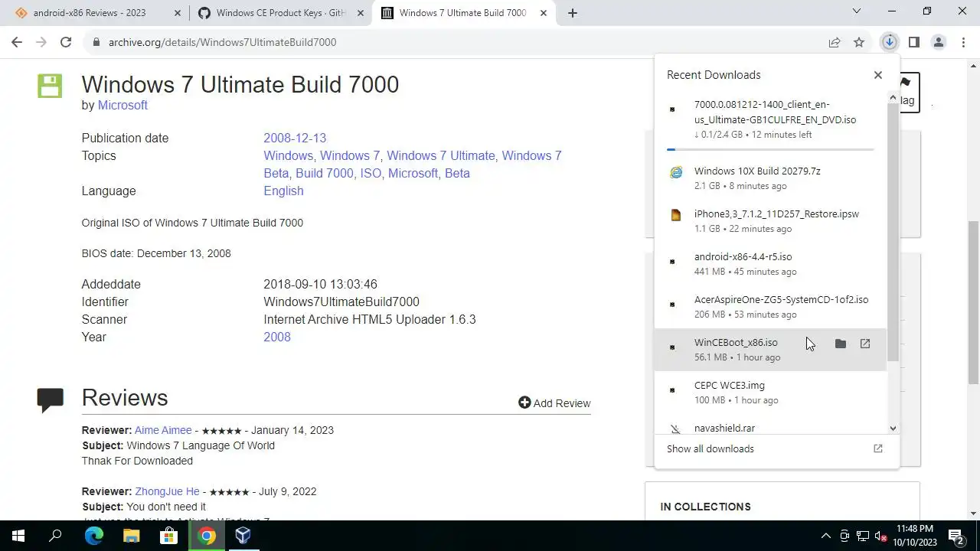The image size is (980, 551).
Task: Click the address bar URL
Action: [222, 42]
